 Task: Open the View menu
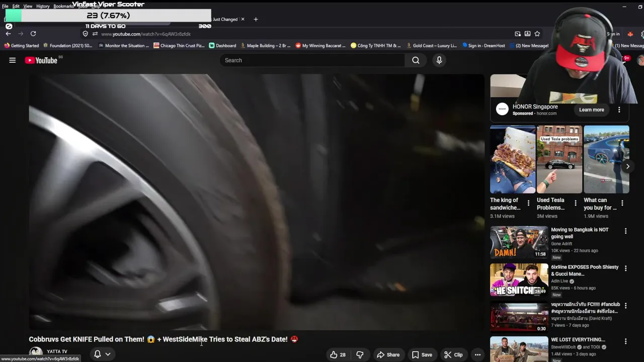[x=28, y=6]
